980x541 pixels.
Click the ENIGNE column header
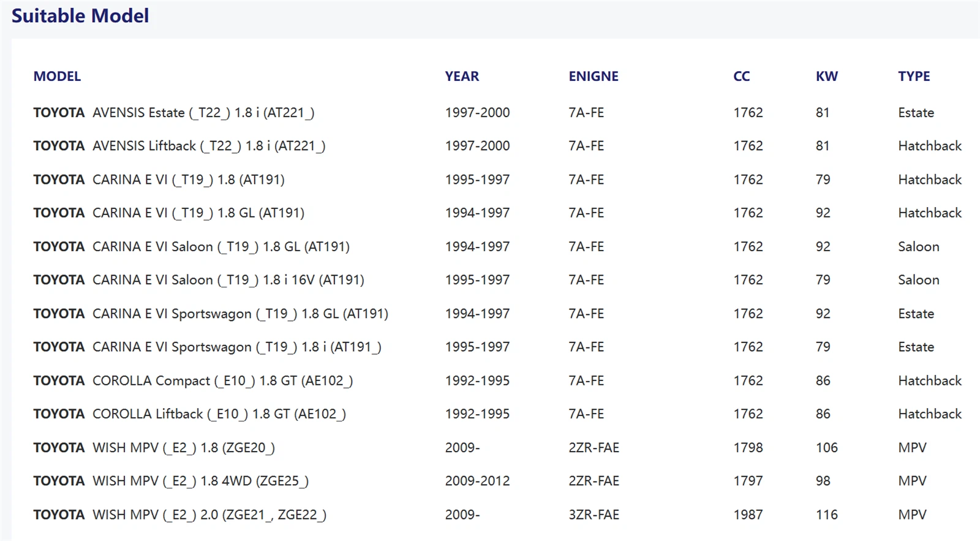594,77
